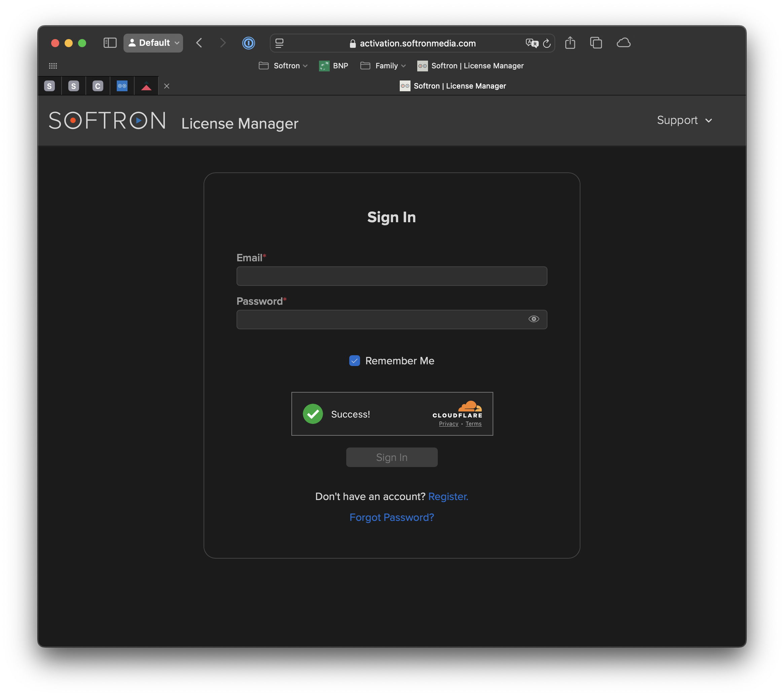Viewport: 784px width, 697px height.
Task: Click the License Manager title text
Action: pos(240,124)
